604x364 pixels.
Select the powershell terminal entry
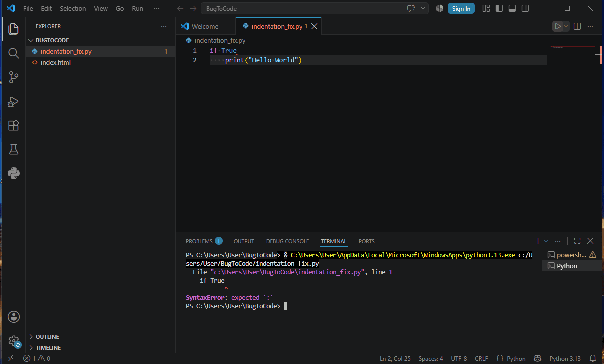572,255
